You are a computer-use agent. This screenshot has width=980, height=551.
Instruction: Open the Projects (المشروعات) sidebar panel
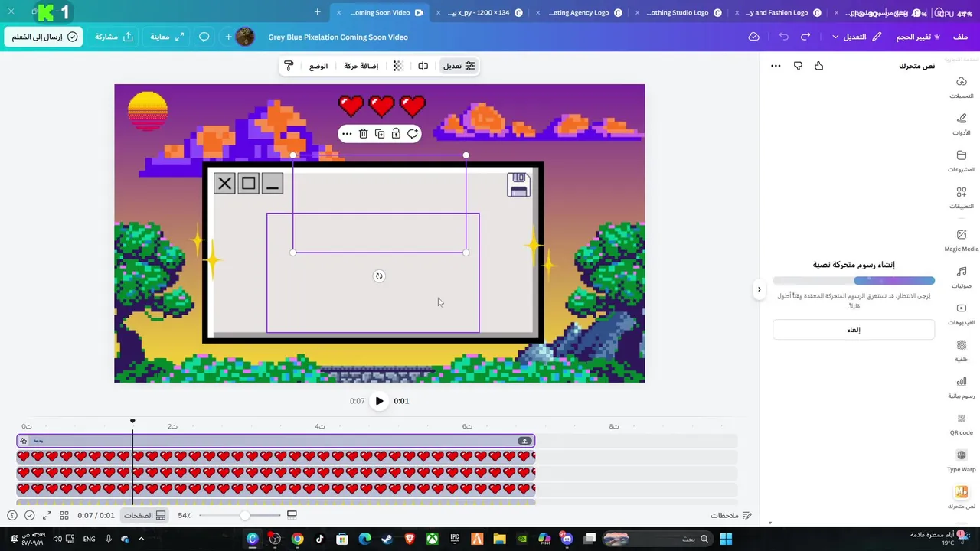pyautogui.click(x=962, y=161)
